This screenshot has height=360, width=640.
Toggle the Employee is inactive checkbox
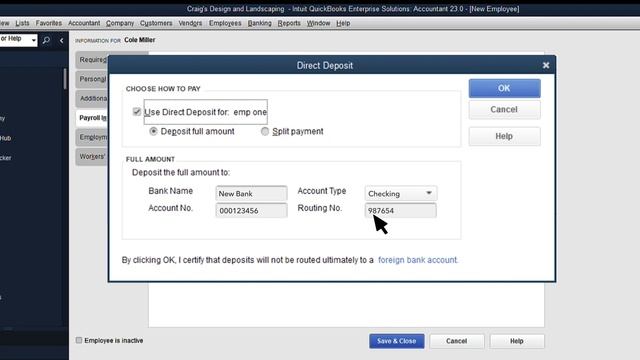pyautogui.click(x=79, y=340)
